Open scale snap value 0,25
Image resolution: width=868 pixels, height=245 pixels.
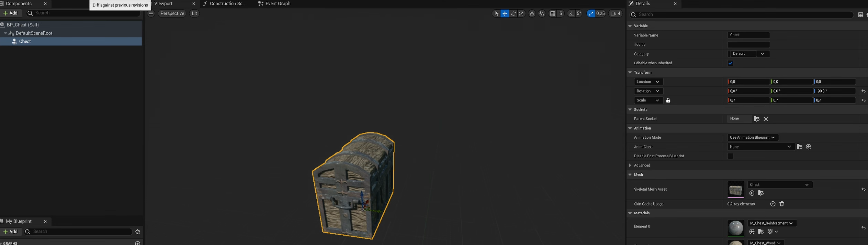click(600, 13)
